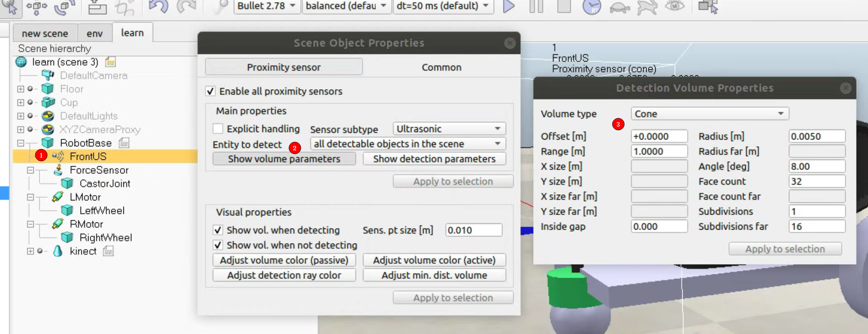Viewport: 868px width, 334px height.
Task: Click Adjust volume color (passive)
Action: [284, 260]
